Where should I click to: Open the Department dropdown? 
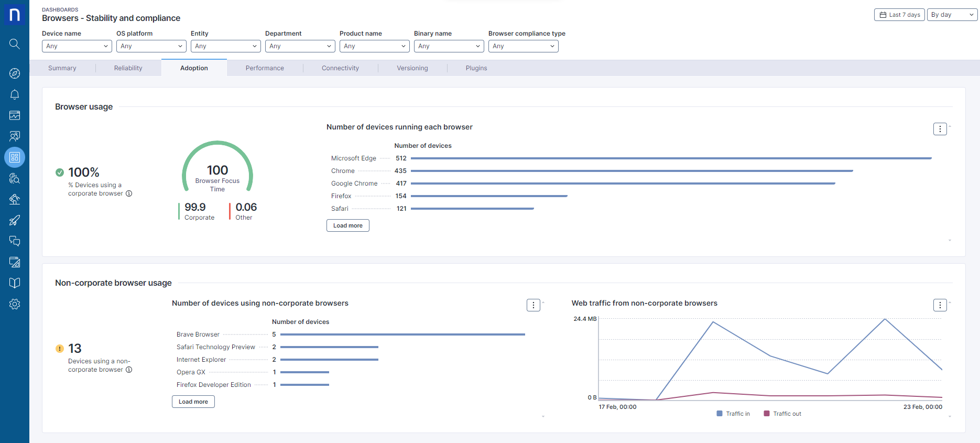pos(300,46)
